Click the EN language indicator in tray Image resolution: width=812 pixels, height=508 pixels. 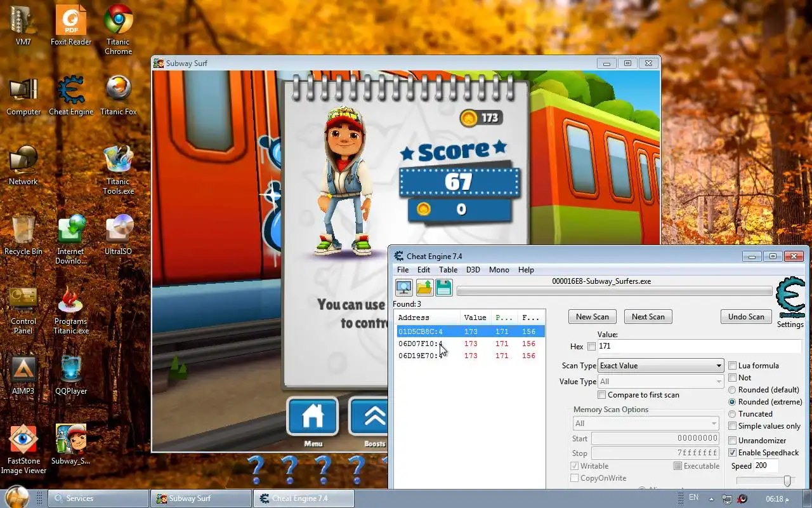tap(693, 497)
